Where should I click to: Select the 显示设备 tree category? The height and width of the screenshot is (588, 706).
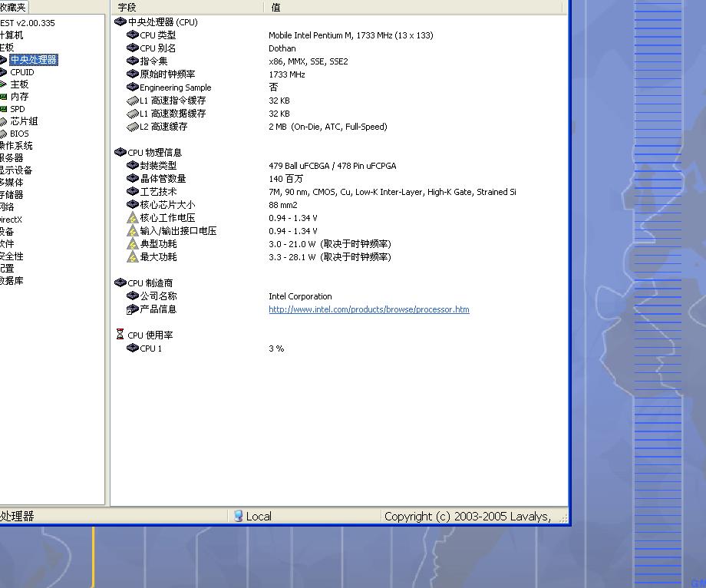(16, 170)
